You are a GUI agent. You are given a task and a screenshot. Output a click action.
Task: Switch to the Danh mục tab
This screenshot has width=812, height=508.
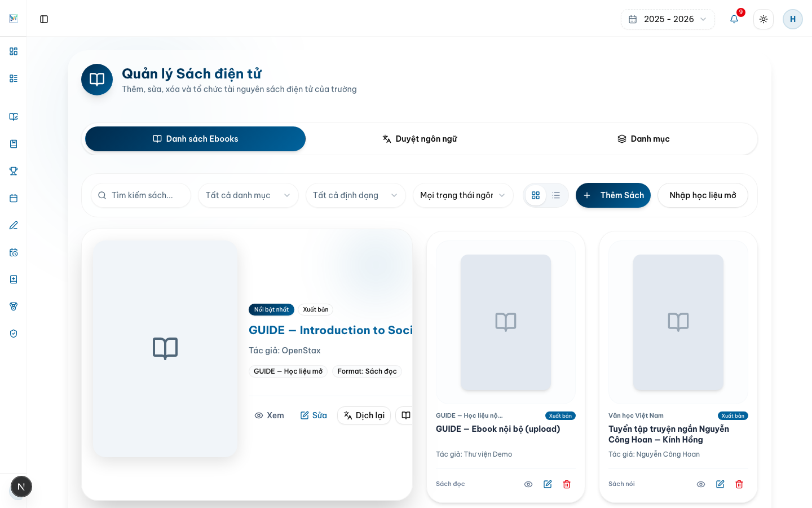[x=643, y=139]
